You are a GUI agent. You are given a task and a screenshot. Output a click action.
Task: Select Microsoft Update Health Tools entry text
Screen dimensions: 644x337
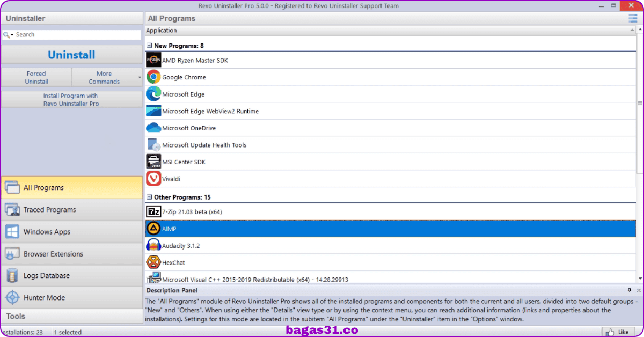pos(204,145)
